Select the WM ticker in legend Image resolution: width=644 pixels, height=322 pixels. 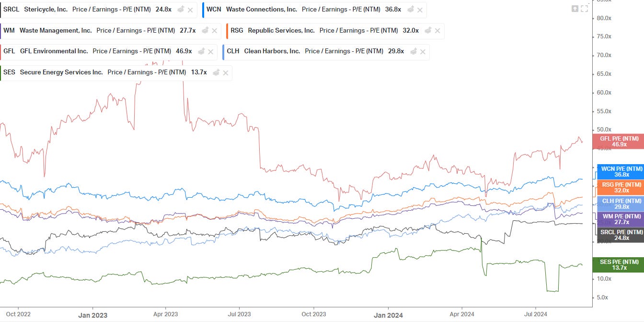(x=9, y=30)
